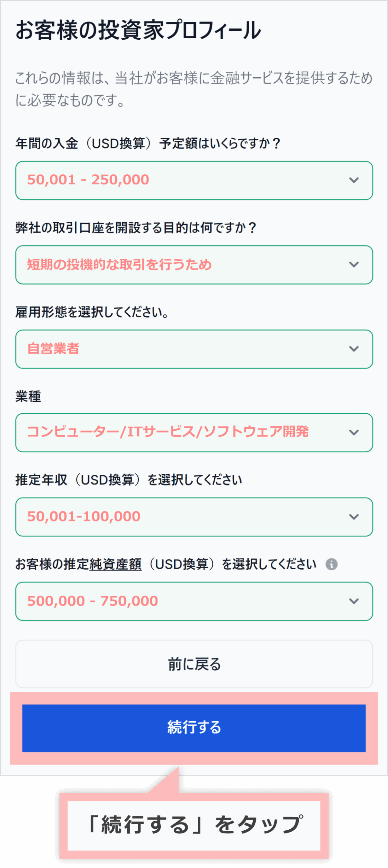Image resolution: width=388 pixels, height=868 pixels.
Task: Open the employment type dropdown showing 自営業者
Action: point(183,349)
